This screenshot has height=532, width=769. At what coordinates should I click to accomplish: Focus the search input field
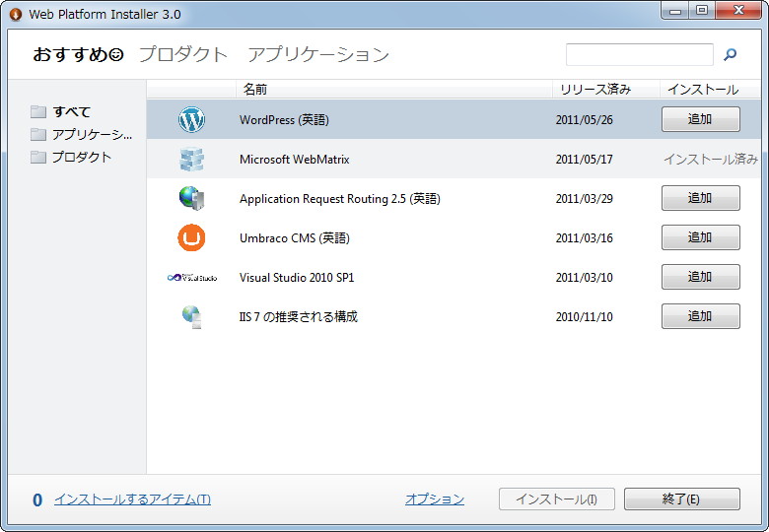coord(640,54)
